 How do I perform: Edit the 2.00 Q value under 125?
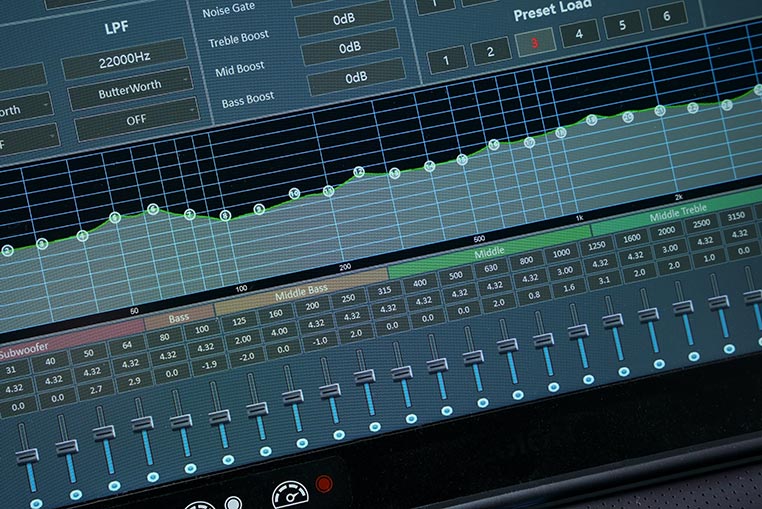point(242,339)
